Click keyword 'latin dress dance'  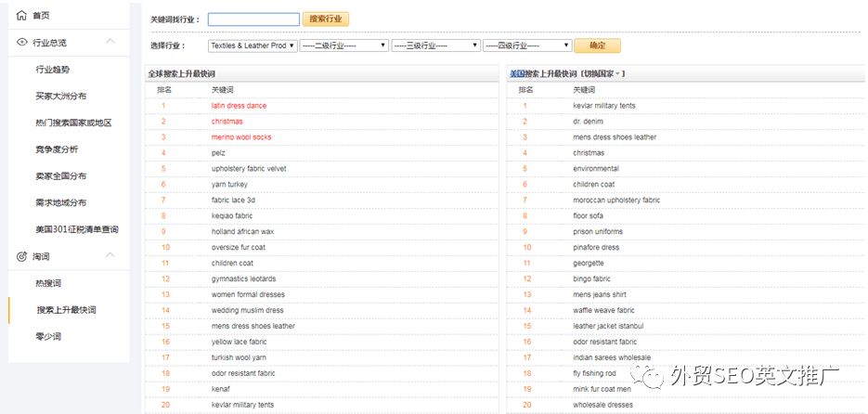coord(239,106)
